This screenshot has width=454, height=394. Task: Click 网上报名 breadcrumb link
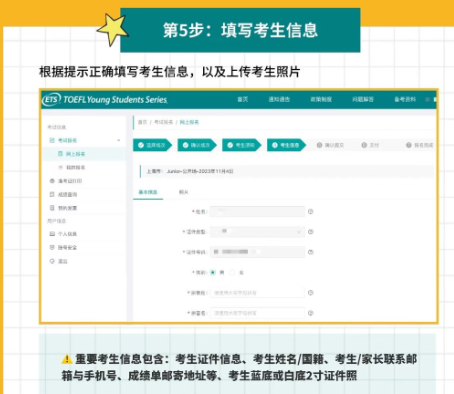click(189, 122)
